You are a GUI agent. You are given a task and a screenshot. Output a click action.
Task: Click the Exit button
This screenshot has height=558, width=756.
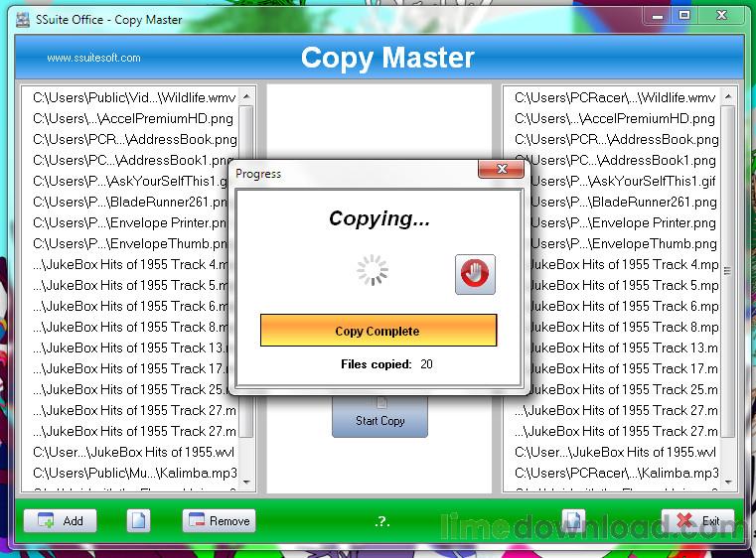click(x=698, y=521)
